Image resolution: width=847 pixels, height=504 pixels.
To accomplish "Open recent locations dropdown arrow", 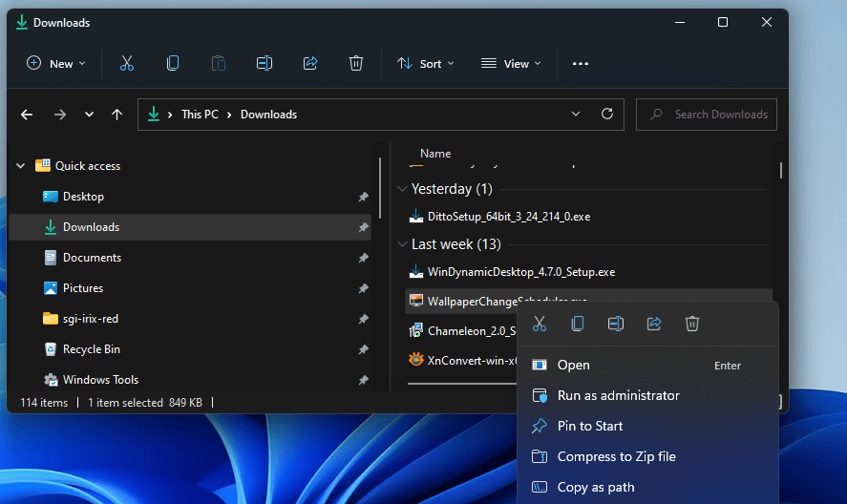I will click(x=89, y=115).
